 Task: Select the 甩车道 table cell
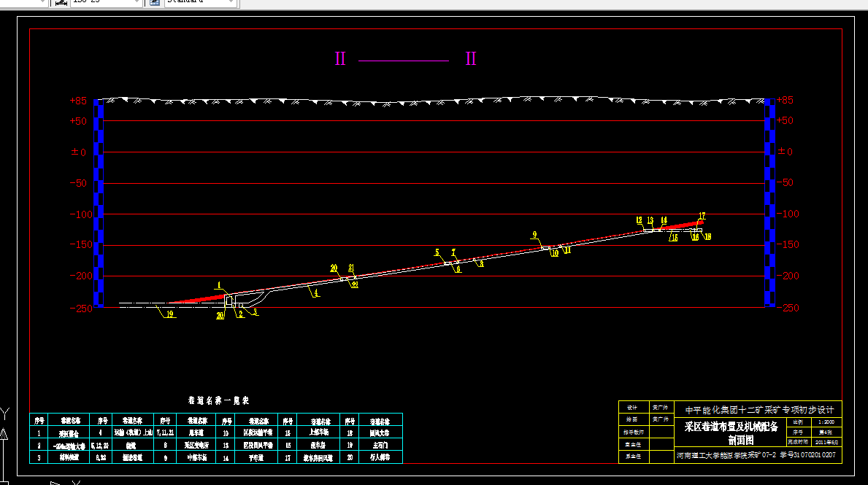click(x=196, y=432)
